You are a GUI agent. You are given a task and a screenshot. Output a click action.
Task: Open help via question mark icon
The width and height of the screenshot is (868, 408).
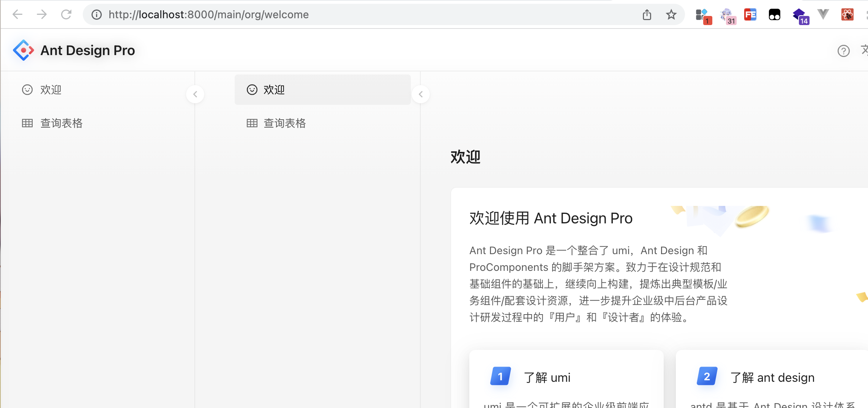(x=844, y=51)
